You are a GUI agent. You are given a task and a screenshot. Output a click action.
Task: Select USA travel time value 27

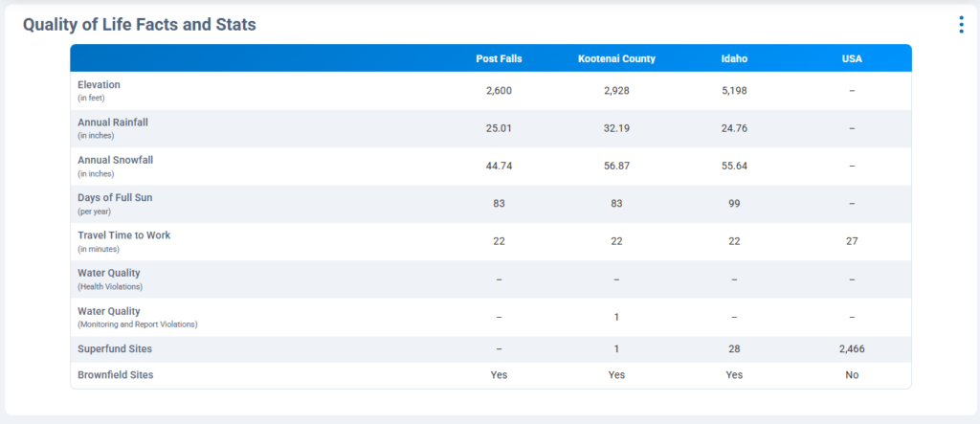click(x=852, y=241)
